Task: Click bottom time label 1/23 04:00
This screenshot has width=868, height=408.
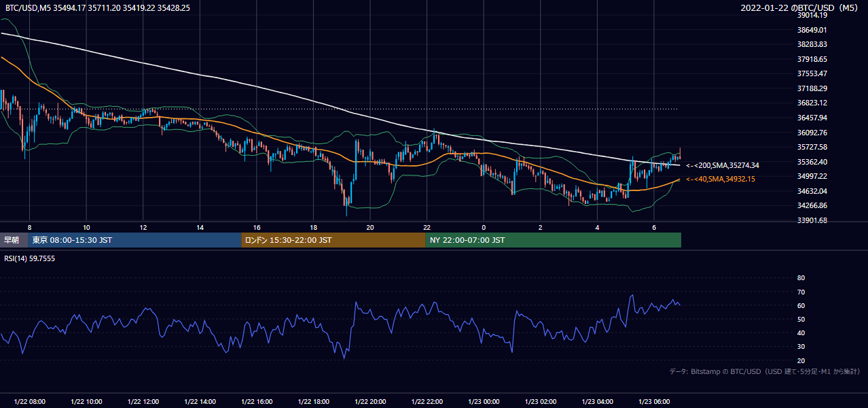Action: point(598,402)
